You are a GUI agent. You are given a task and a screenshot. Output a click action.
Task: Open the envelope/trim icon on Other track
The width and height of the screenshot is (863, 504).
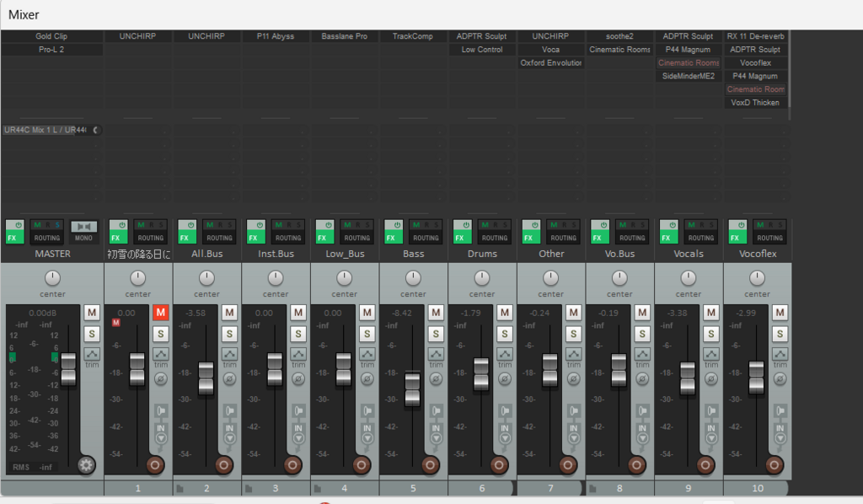[573, 354]
